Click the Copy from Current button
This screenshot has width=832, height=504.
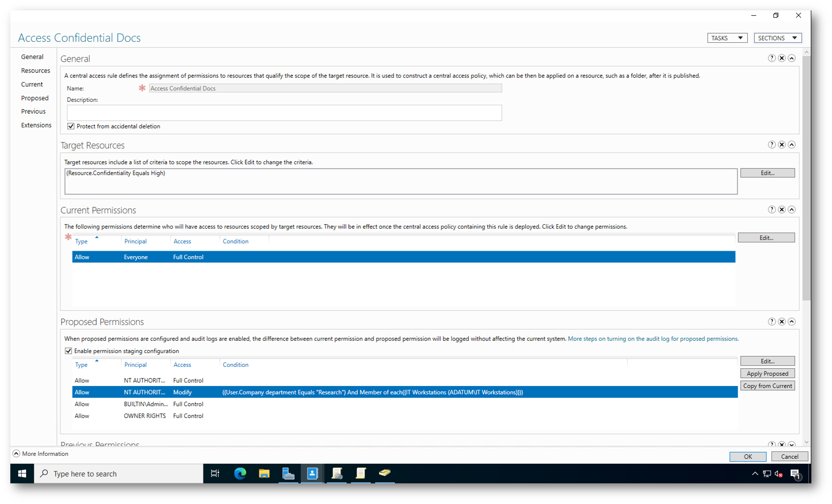768,386
